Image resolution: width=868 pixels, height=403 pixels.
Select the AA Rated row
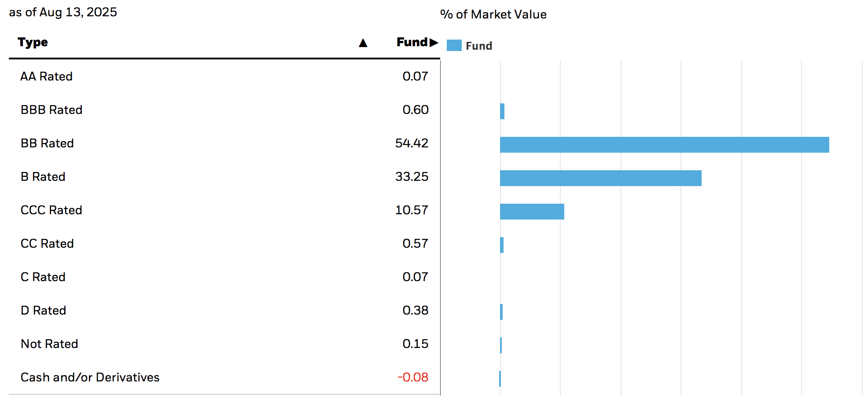click(x=46, y=77)
